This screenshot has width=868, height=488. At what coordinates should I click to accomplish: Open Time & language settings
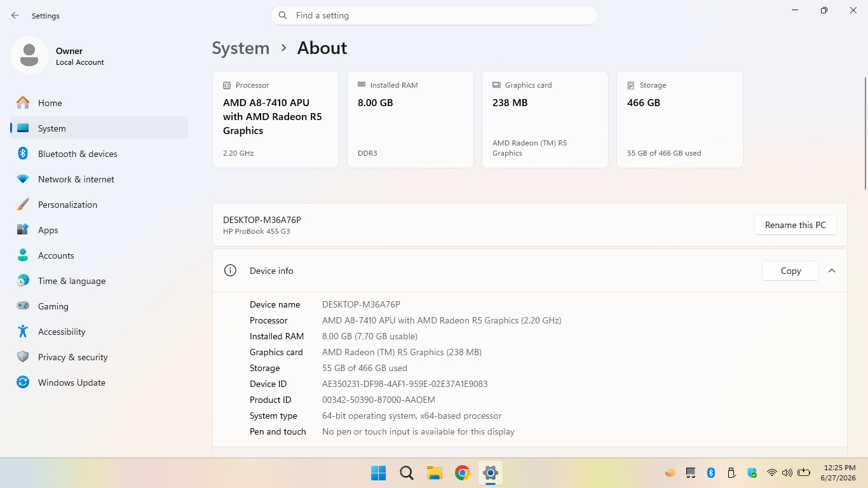99,281
